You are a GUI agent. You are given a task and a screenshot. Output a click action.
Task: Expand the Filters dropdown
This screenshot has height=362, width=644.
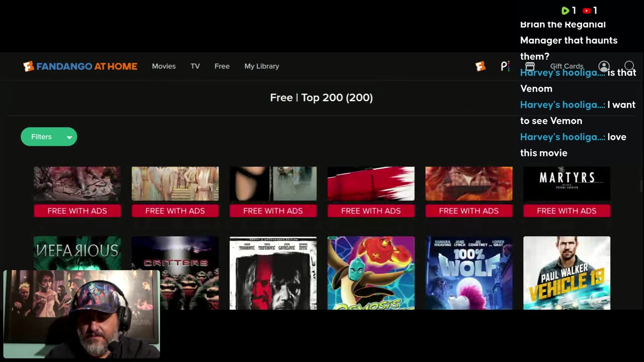(49, 137)
